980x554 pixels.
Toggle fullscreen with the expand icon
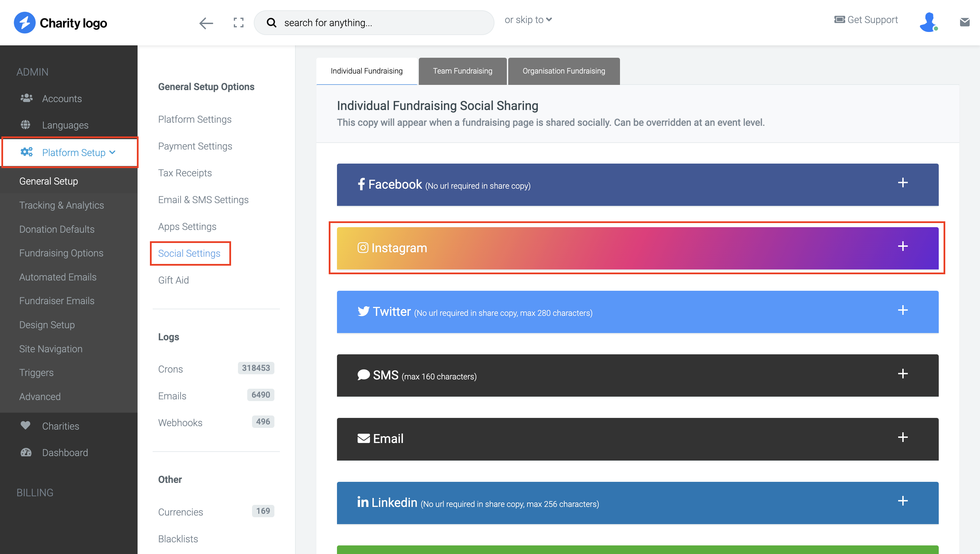pyautogui.click(x=239, y=22)
